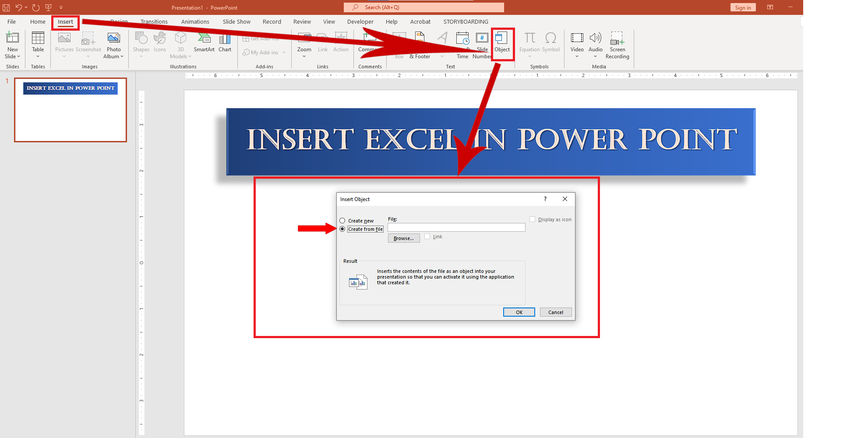Insert Icons from the ribbon
The width and height of the screenshot is (868, 438).
click(x=160, y=42)
